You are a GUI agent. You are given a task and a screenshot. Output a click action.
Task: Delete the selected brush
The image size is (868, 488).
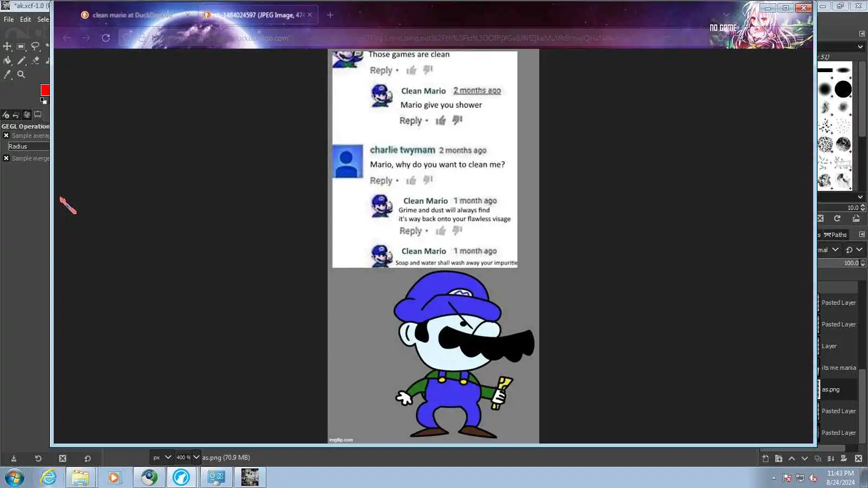820,219
